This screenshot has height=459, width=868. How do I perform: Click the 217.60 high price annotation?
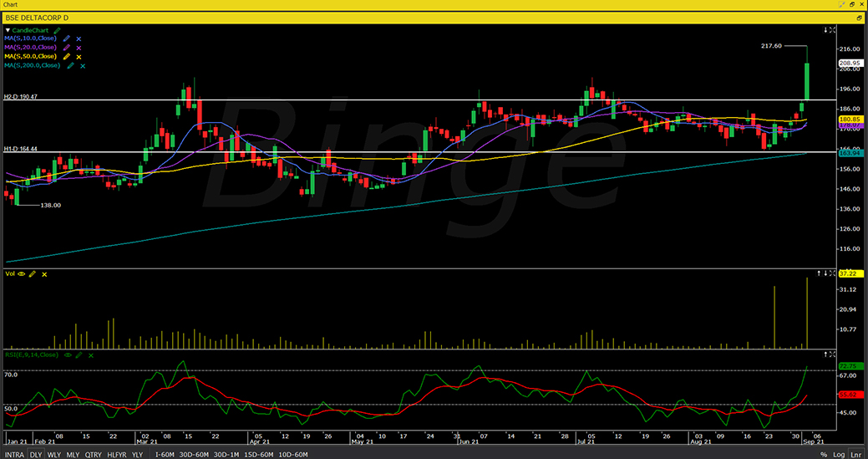772,46
